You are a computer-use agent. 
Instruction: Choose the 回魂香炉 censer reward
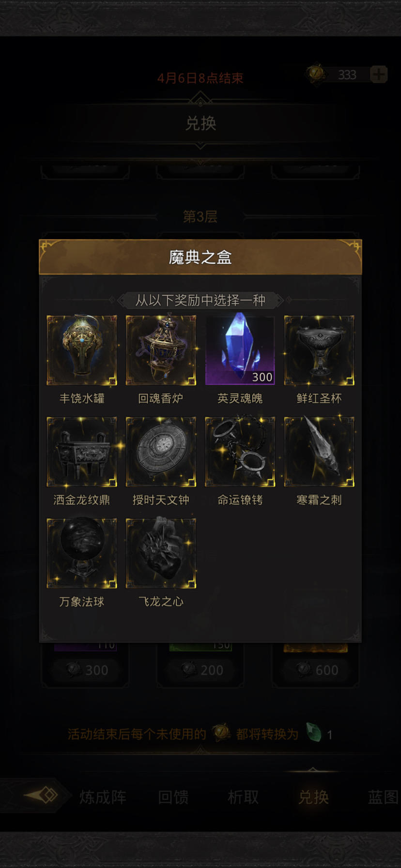(x=161, y=350)
